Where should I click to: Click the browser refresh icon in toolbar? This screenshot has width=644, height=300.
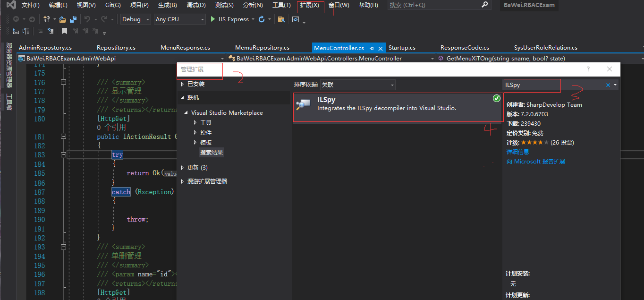(x=262, y=19)
